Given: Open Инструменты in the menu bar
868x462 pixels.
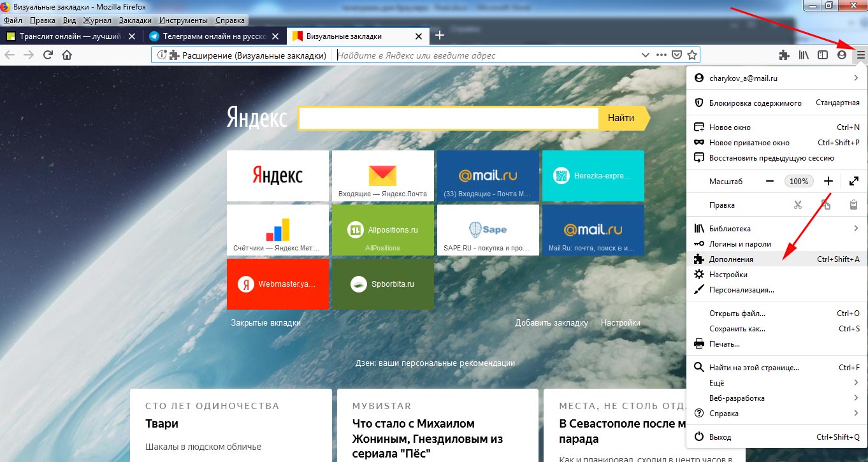Looking at the screenshot, I should [183, 20].
